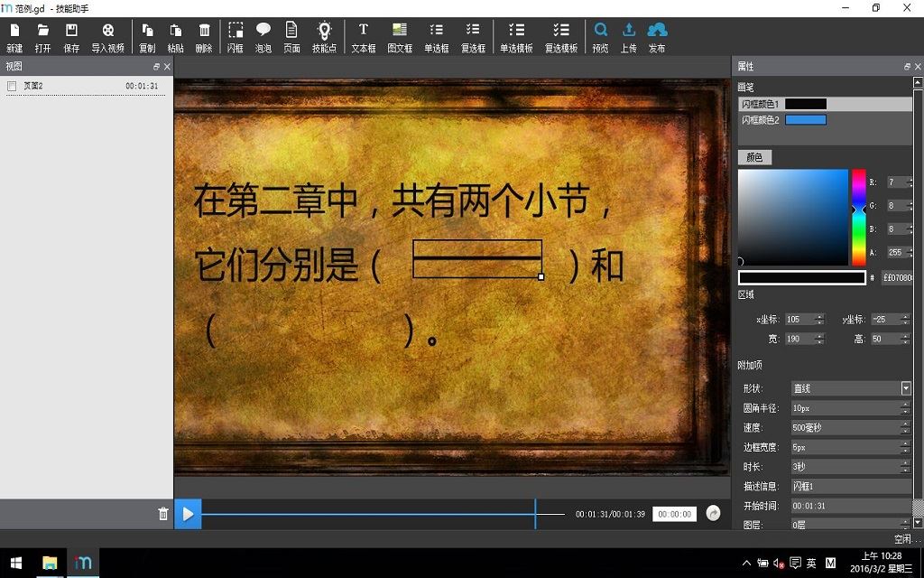Click the 颜色 color tab
Screen dimensions: 924x578
pos(754,157)
